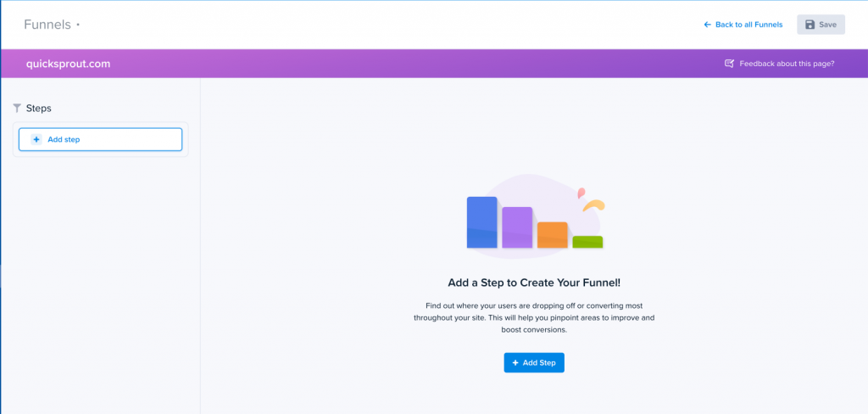Screen dimensions: 868x414
Task: Click the Funnels page title
Action: [x=47, y=25]
